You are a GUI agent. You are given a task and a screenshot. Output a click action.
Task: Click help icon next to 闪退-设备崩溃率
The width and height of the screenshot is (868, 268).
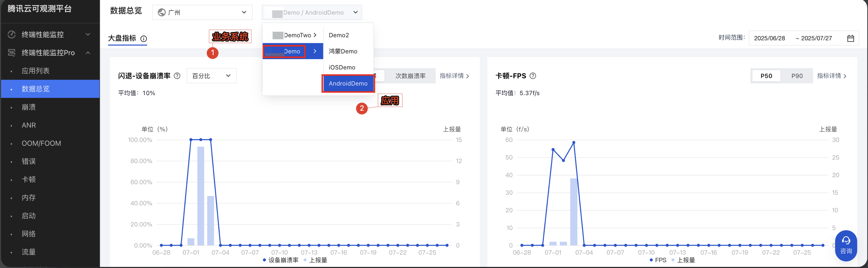coord(177,76)
